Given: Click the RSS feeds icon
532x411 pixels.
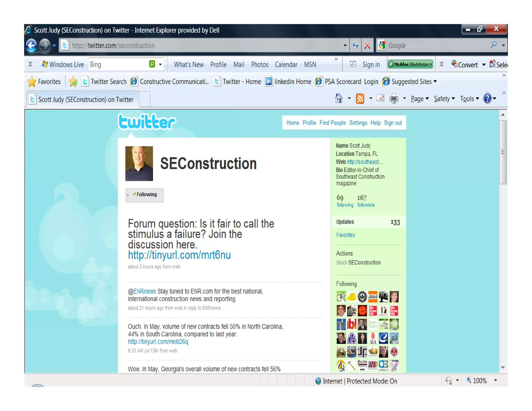Looking at the screenshot, I should (x=360, y=99).
